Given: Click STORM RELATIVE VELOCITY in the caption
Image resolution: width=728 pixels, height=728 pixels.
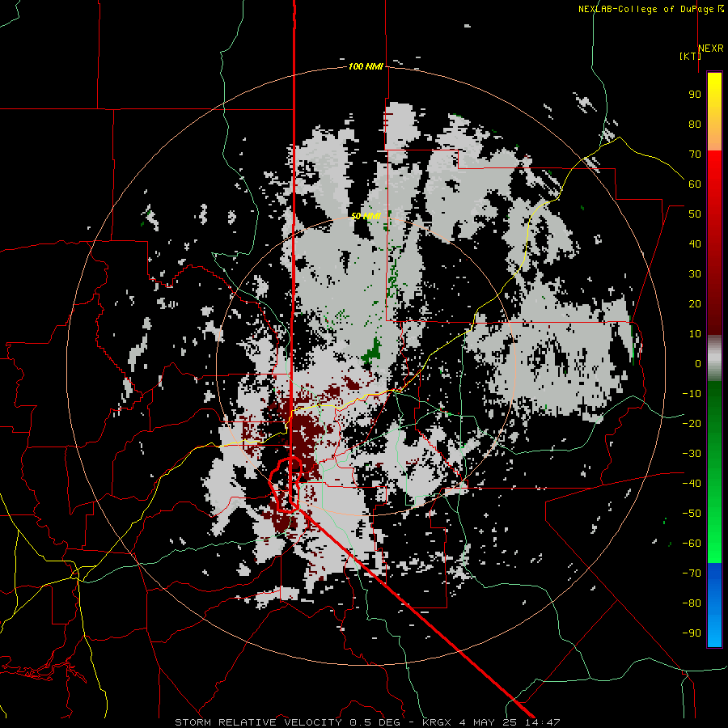Looking at the screenshot, I should pos(259,722).
